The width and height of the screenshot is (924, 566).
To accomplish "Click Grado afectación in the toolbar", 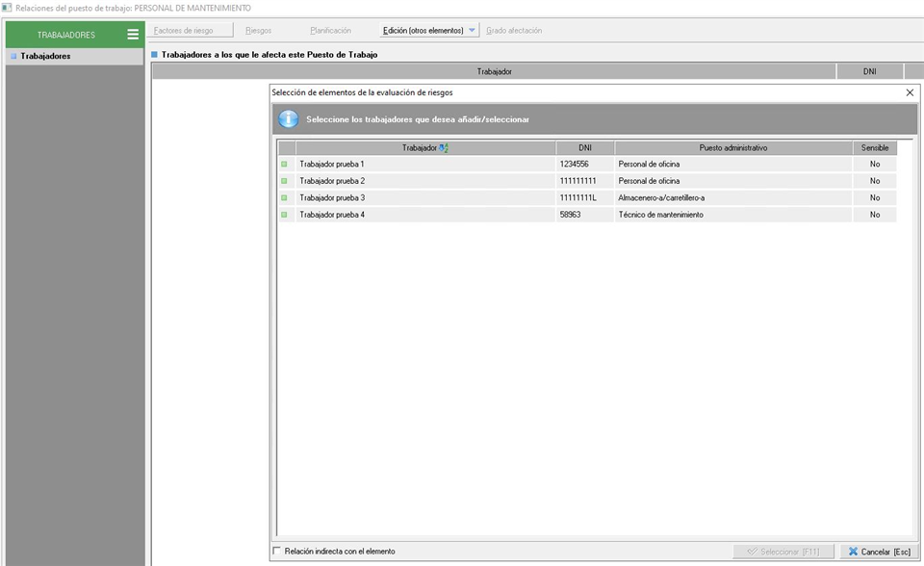I will coord(514,31).
